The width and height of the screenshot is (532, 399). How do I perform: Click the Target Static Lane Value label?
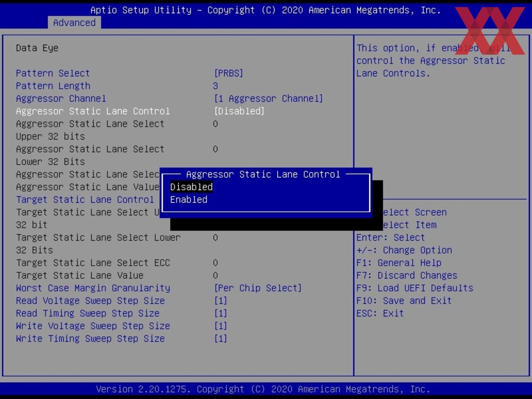(80, 275)
